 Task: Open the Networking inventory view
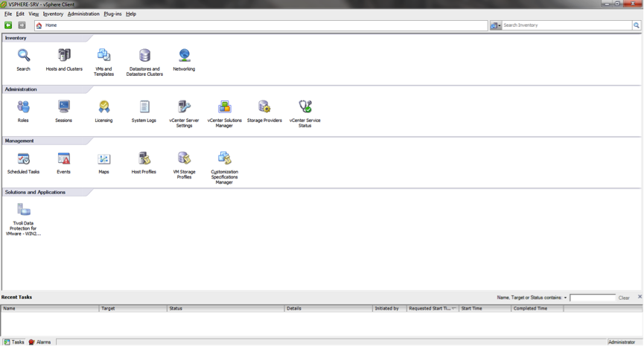tap(184, 55)
